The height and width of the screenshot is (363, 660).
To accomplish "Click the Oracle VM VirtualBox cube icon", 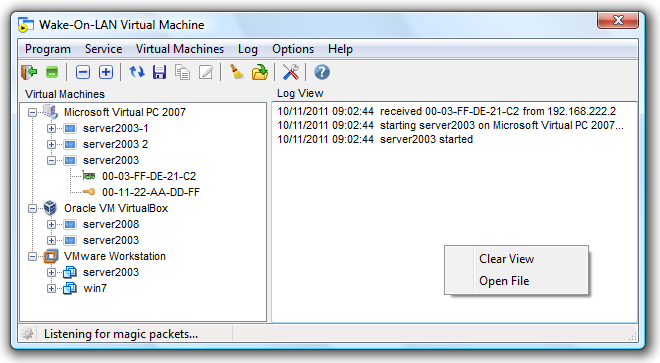I will 50,208.
